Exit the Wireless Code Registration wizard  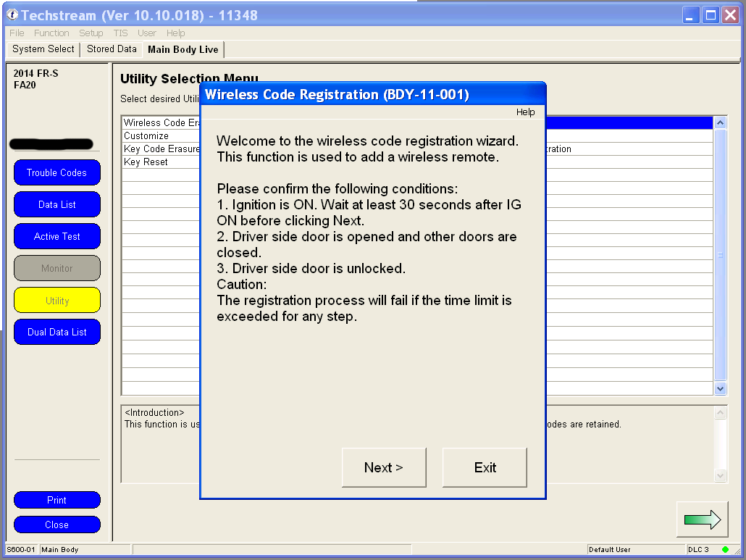click(485, 467)
